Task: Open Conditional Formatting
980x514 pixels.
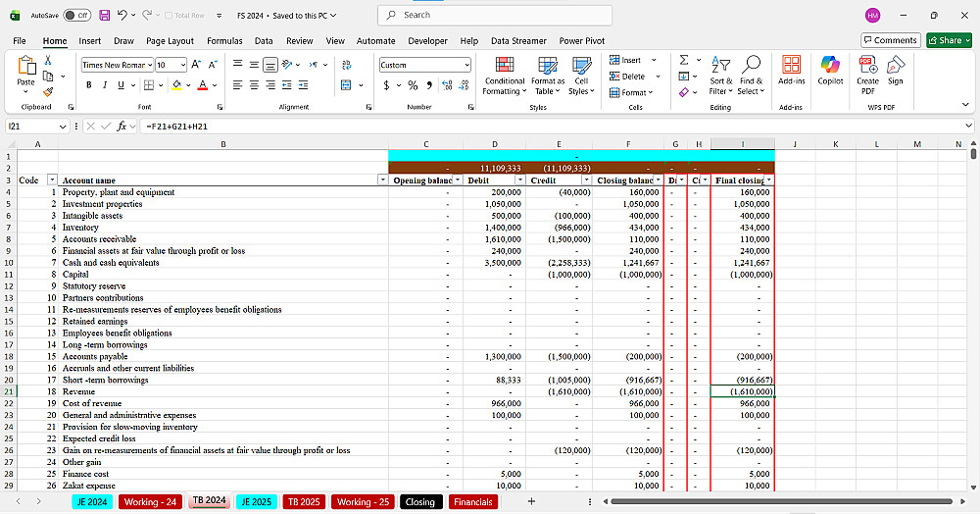Action: point(505,76)
